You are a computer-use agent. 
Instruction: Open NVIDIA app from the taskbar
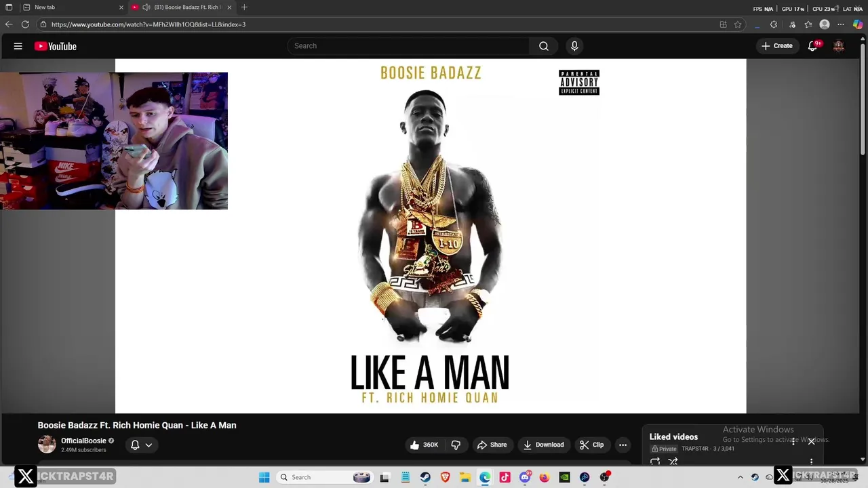(564, 477)
